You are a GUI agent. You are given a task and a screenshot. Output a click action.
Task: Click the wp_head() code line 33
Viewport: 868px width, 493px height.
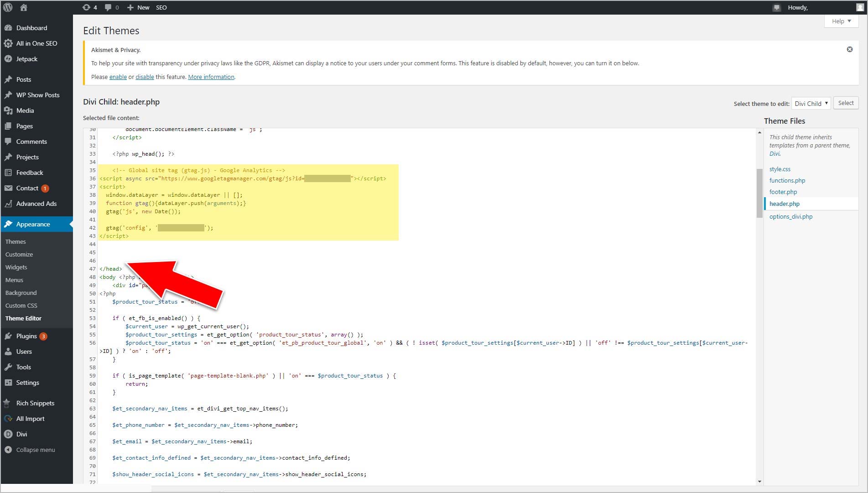pyautogui.click(x=143, y=154)
